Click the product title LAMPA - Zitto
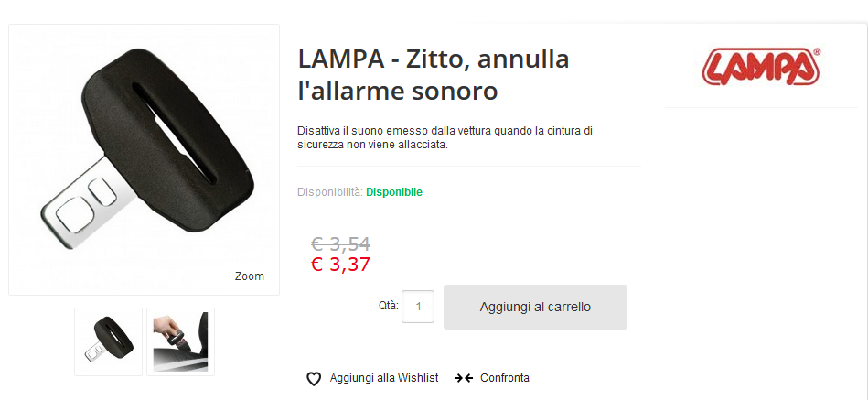Screen dimensions: 868x400 pos(434,75)
